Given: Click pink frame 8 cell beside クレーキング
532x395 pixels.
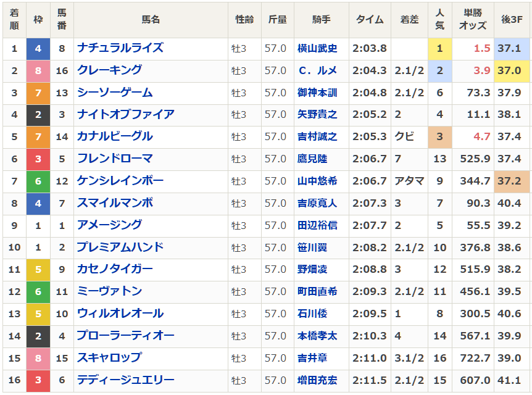Looking at the screenshot, I should [38, 70].
